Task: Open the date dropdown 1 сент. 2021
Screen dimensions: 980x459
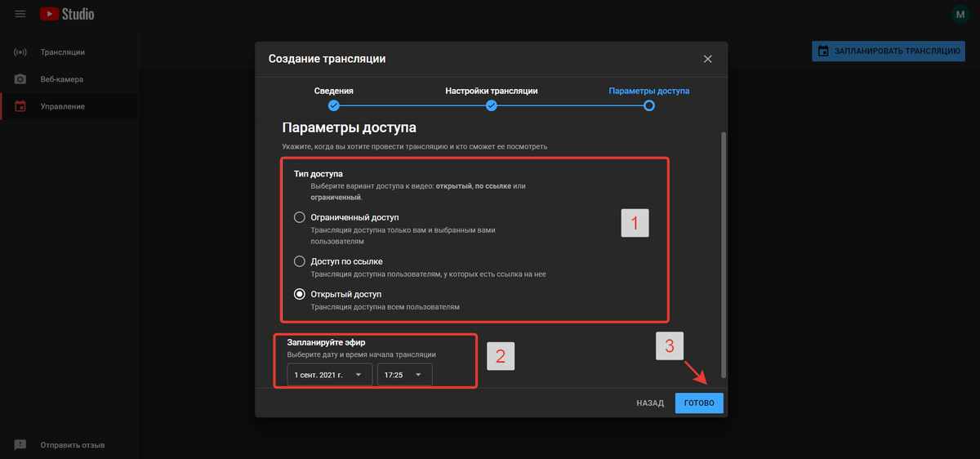Action: (330, 375)
